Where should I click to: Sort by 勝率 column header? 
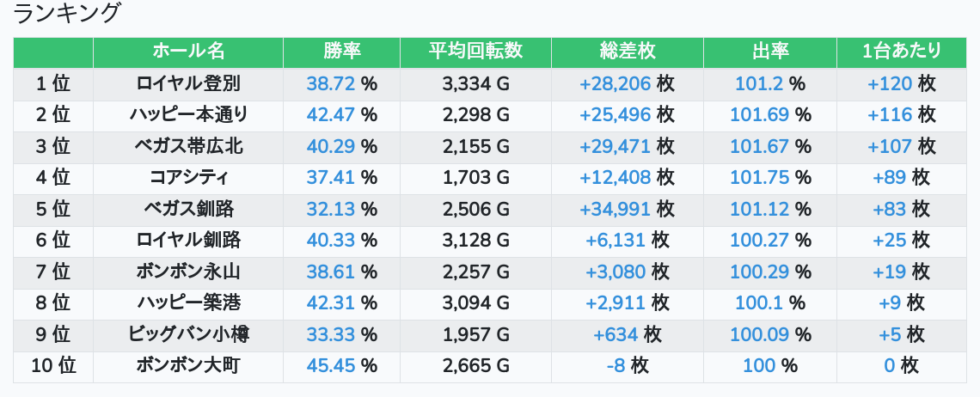[342, 52]
